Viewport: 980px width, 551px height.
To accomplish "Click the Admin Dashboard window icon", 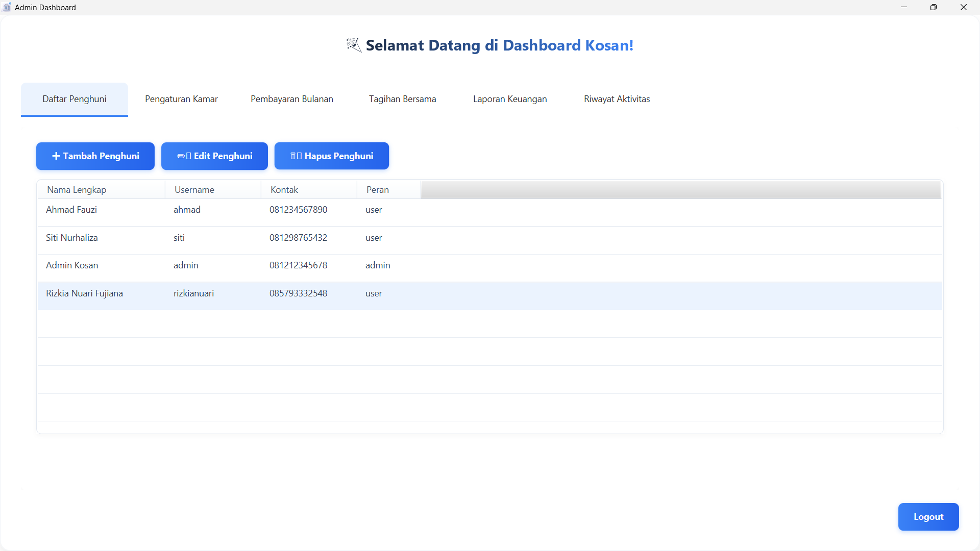I will tap(7, 7).
